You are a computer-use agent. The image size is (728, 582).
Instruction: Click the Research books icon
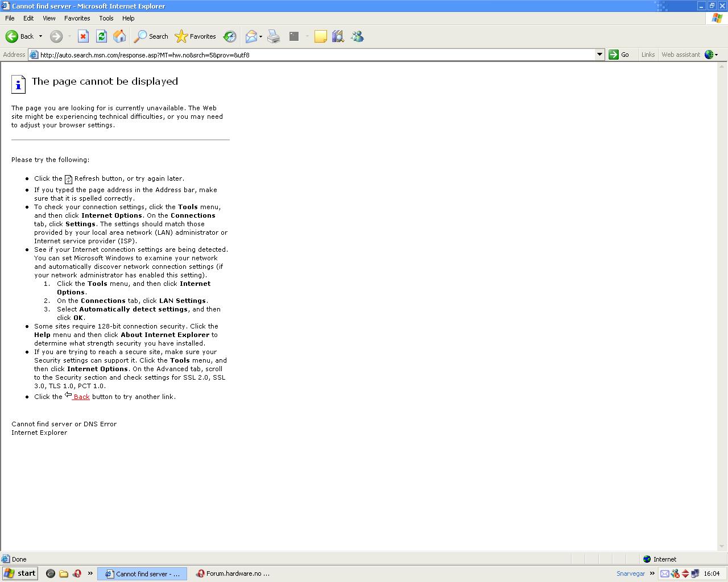338,36
